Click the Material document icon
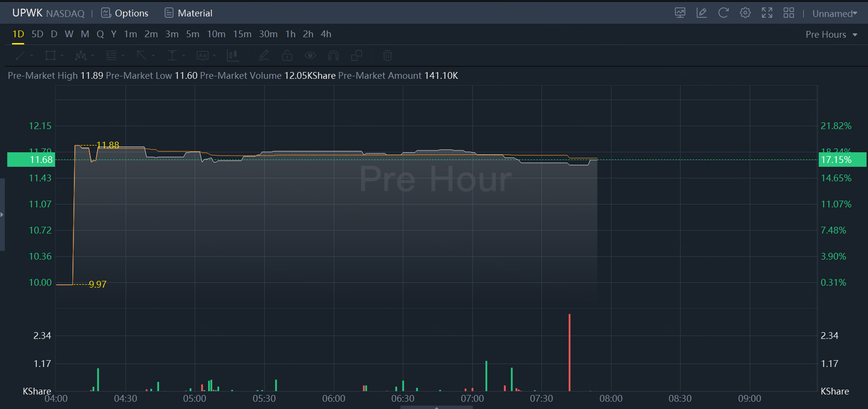 (x=169, y=13)
